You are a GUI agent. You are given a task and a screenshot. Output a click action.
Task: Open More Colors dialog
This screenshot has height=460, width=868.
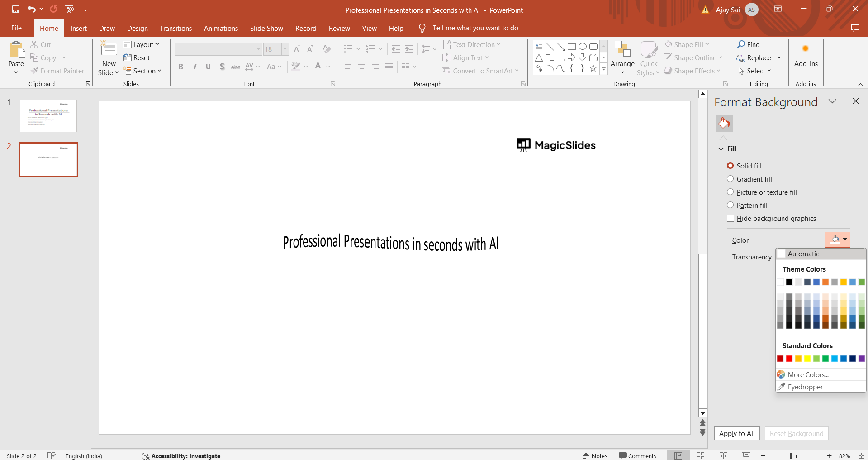pyautogui.click(x=807, y=375)
